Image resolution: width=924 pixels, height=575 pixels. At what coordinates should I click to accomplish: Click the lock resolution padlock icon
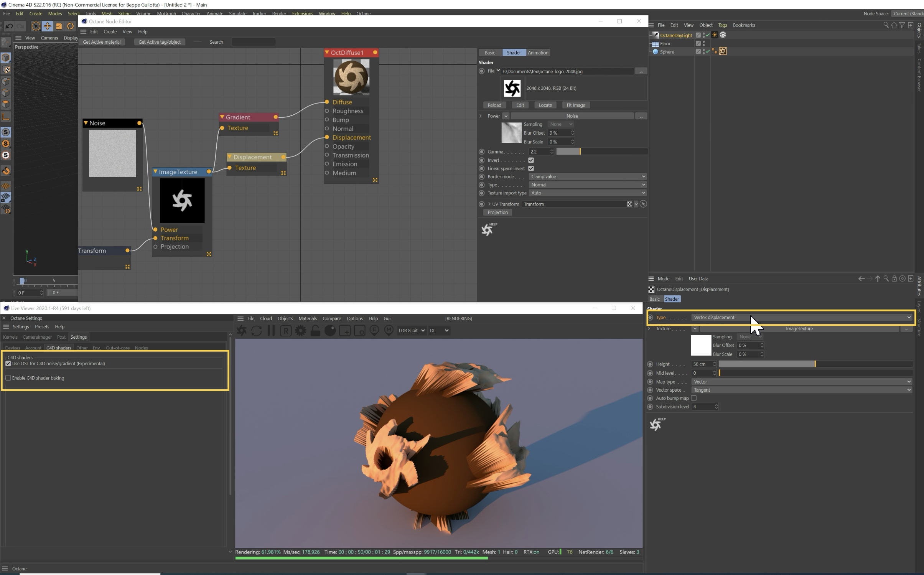coord(315,331)
